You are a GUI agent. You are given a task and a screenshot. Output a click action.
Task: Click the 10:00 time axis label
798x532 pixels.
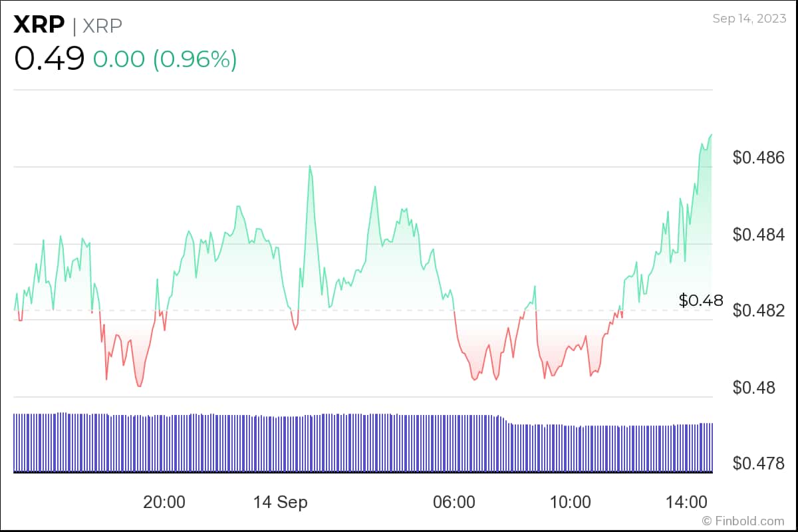(x=570, y=502)
